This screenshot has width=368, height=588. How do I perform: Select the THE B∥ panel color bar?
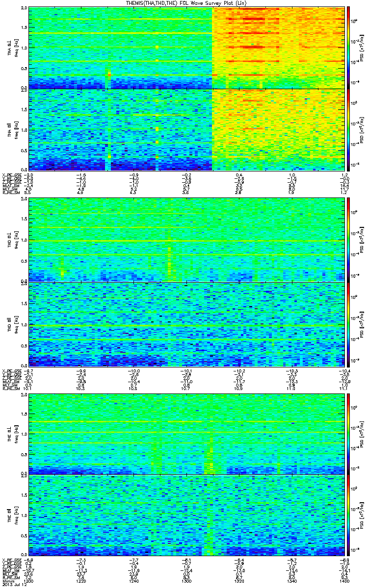[x=349, y=515]
